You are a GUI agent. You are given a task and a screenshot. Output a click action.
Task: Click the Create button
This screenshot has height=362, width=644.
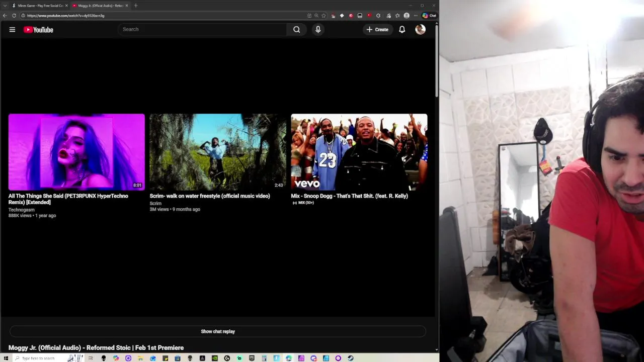[x=377, y=30]
